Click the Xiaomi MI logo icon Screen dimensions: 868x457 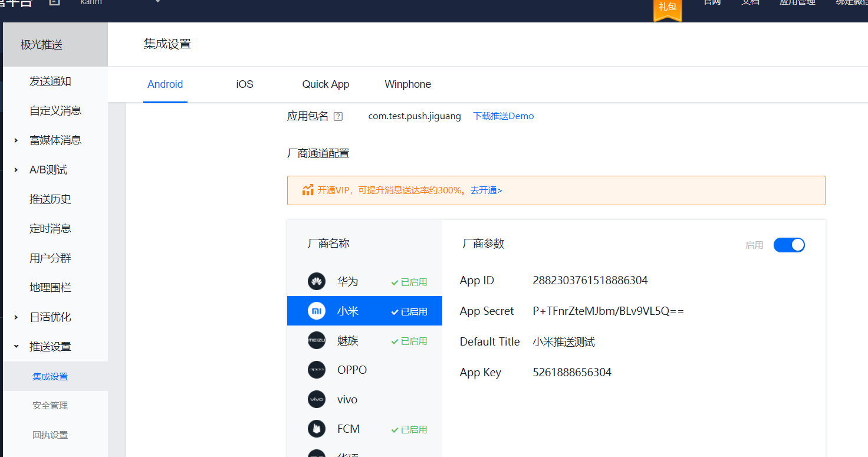[317, 311]
